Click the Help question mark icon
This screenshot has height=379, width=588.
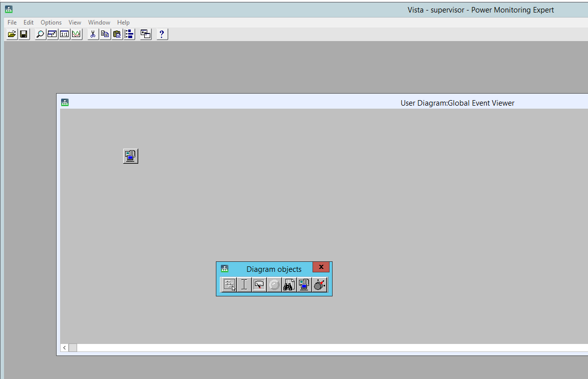(162, 35)
